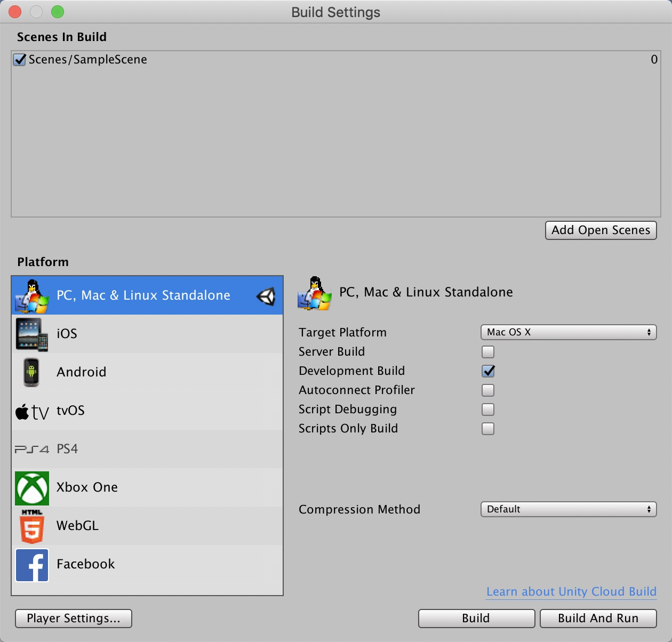
Task: Click the Build button
Action: pyautogui.click(x=476, y=619)
